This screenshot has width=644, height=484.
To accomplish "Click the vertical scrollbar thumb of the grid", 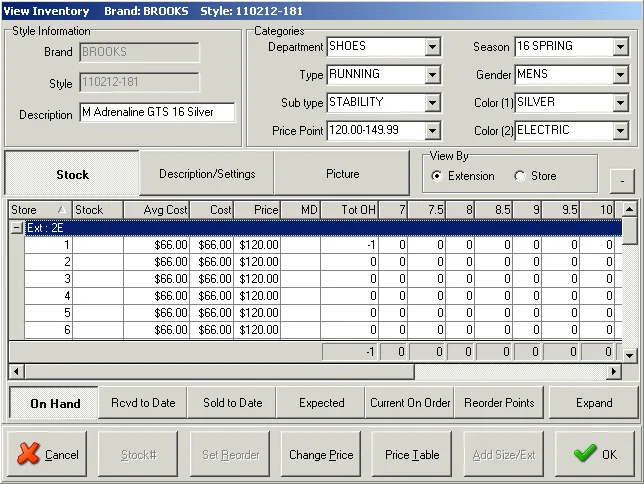I will 629,231.
